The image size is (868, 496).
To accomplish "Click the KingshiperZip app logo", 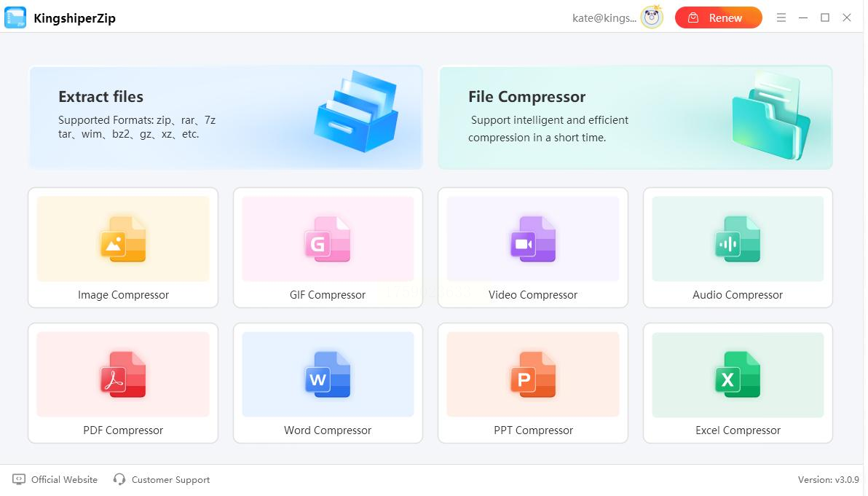I will tap(15, 17).
